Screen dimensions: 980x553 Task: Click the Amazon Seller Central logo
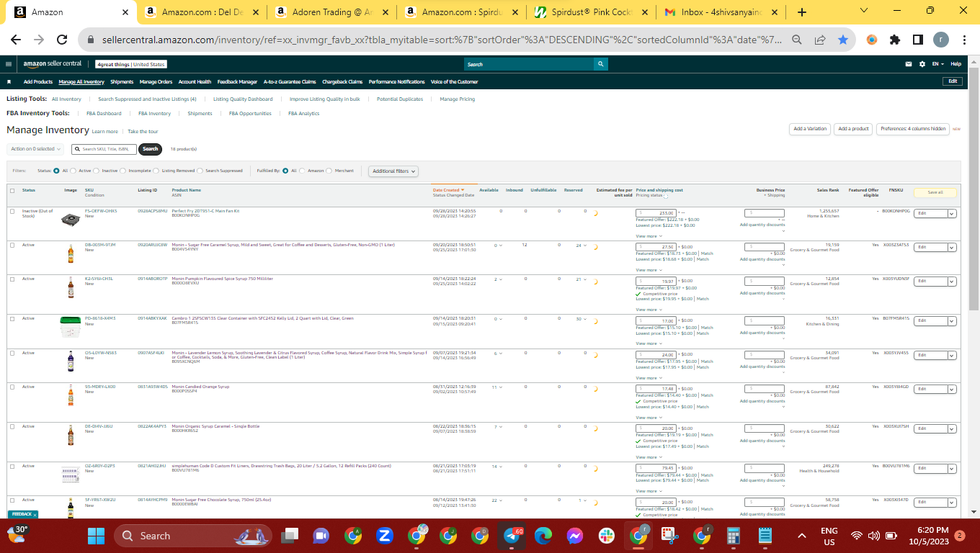pos(53,64)
